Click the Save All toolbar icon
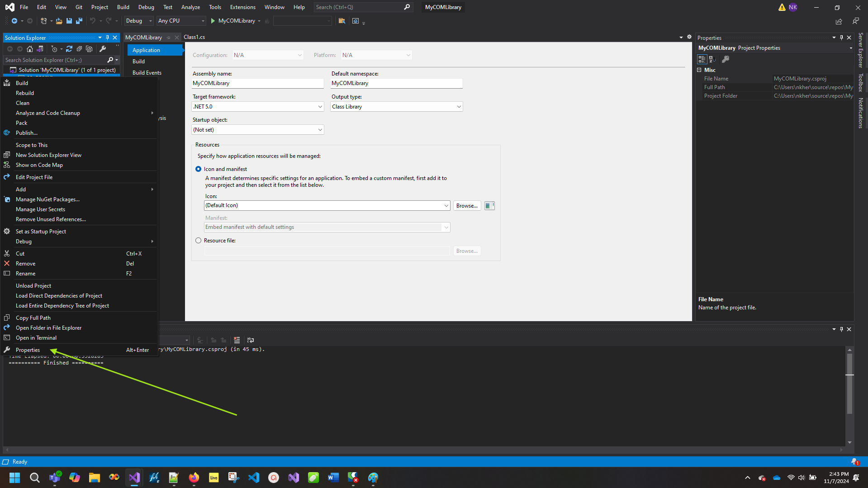The width and height of the screenshot is (868, 488). [x=79, y=21]
